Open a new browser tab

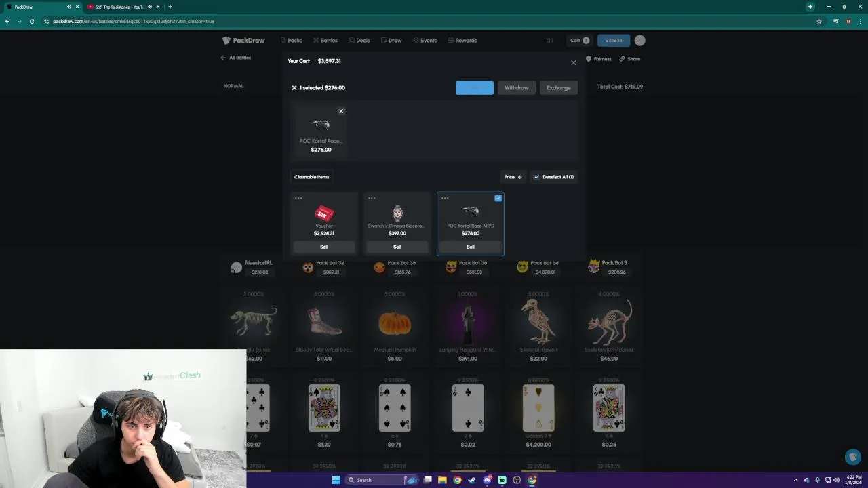170,7
